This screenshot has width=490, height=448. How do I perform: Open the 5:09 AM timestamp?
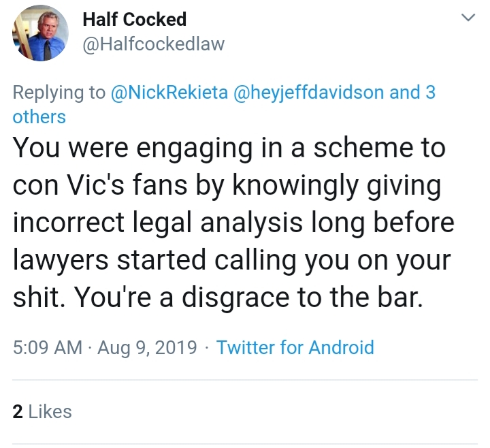(48, 348)
